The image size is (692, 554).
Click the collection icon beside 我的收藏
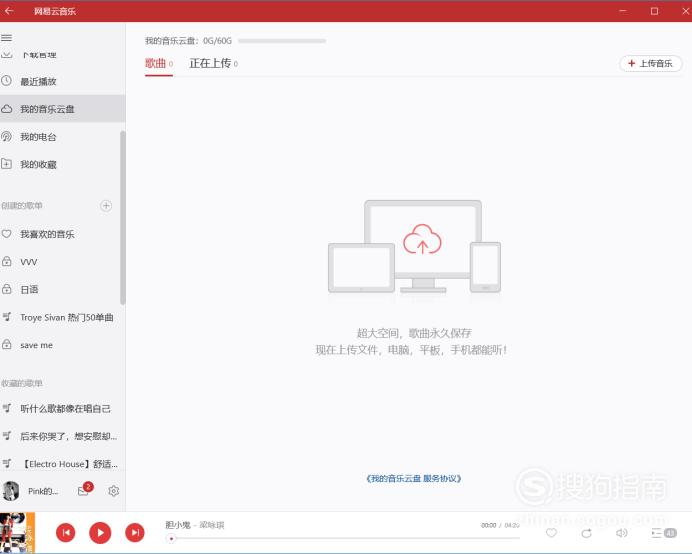point(6,164)
